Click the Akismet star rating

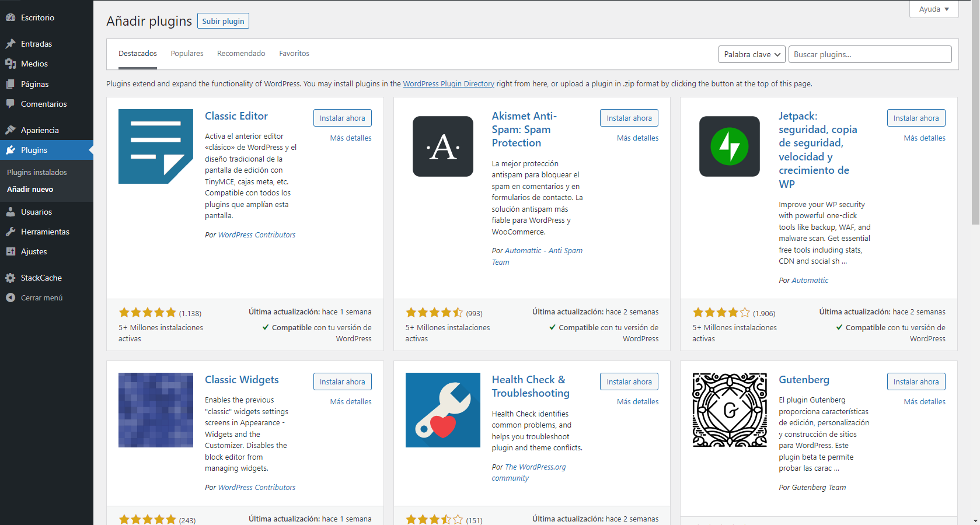click(434, 313)
